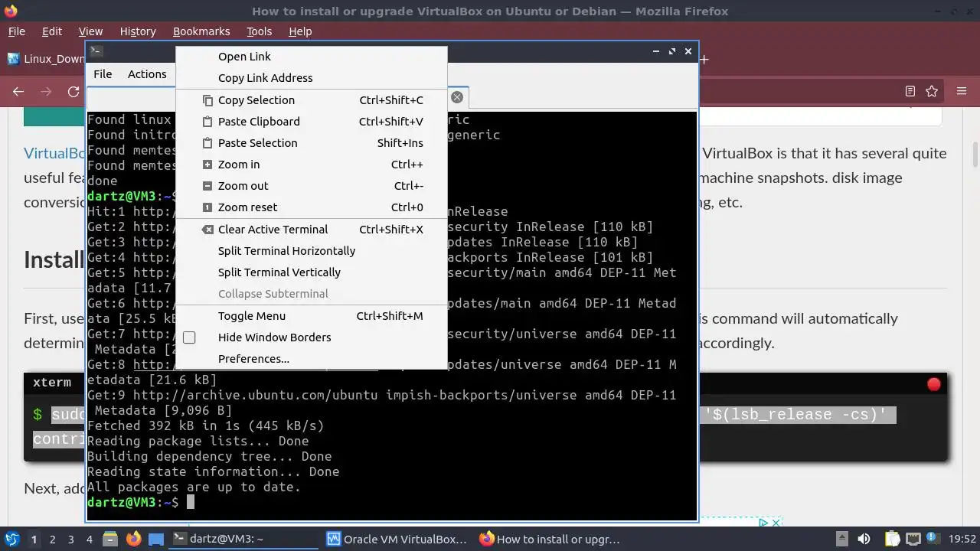Click the Paste Selection clipboard icon
Screen dimensions: 980x551
[207, 143]
